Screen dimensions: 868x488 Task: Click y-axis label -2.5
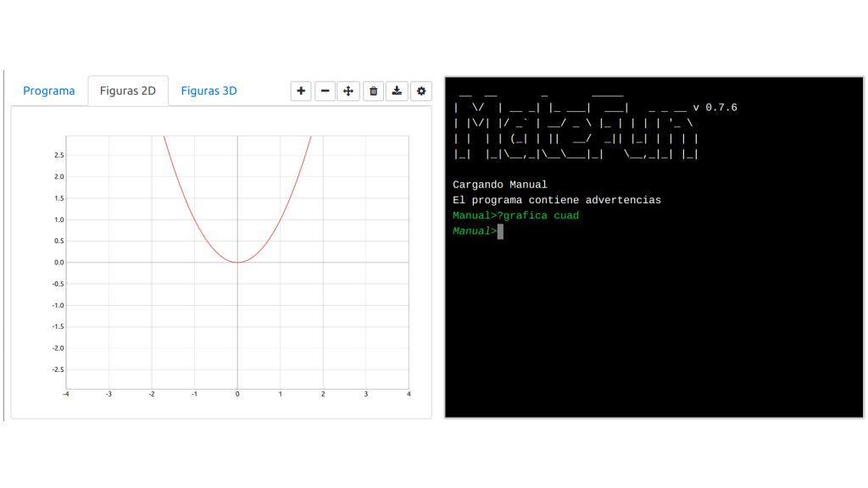click(x=58, y=369)
